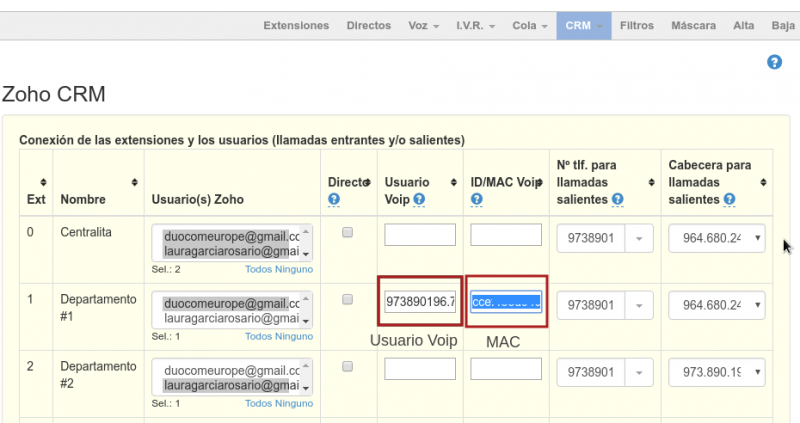Click help icon next to Directo header
800x423 pixels.
[334, 200]
